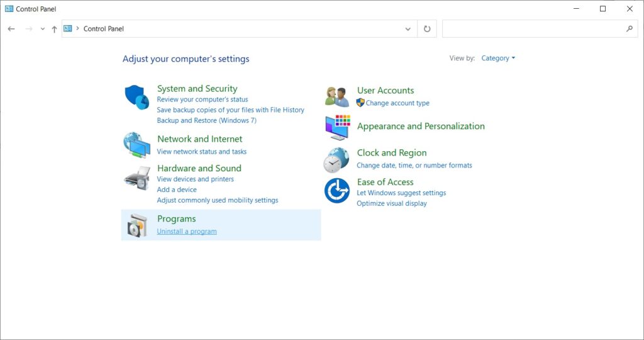The image size is (644, 340).
Task: Click Uninstall a program link
Action: click(x=187, y=232)
